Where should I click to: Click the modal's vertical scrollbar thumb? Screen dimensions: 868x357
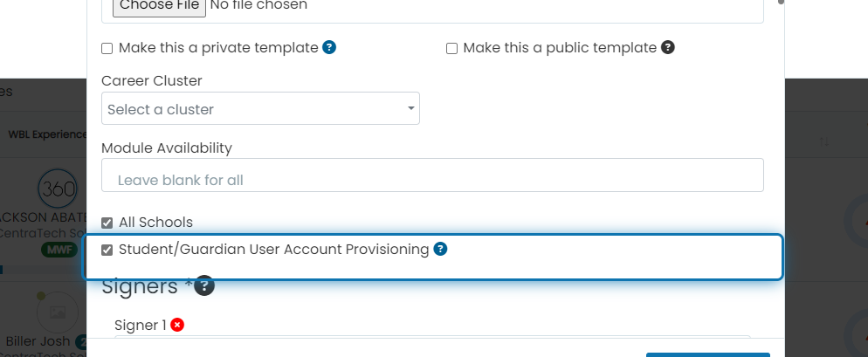(781, 2)
